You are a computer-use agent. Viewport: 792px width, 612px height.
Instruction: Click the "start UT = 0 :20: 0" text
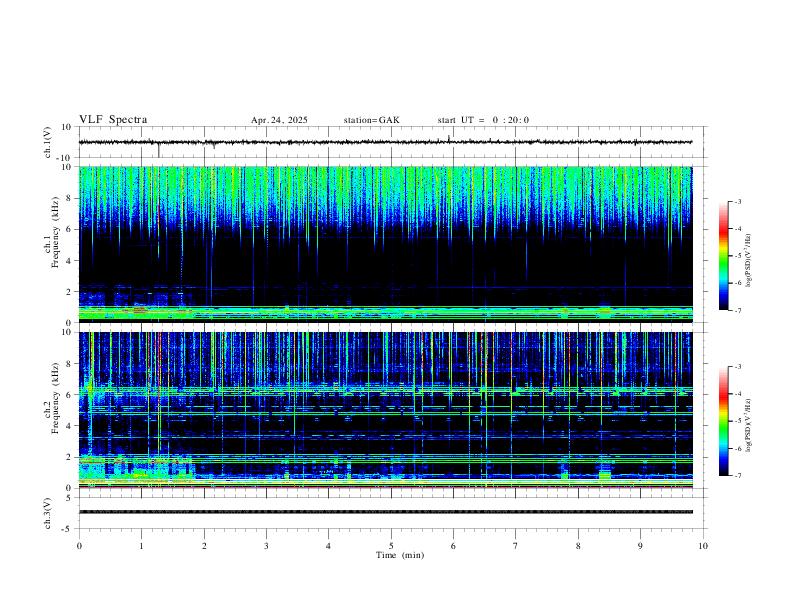483,120
